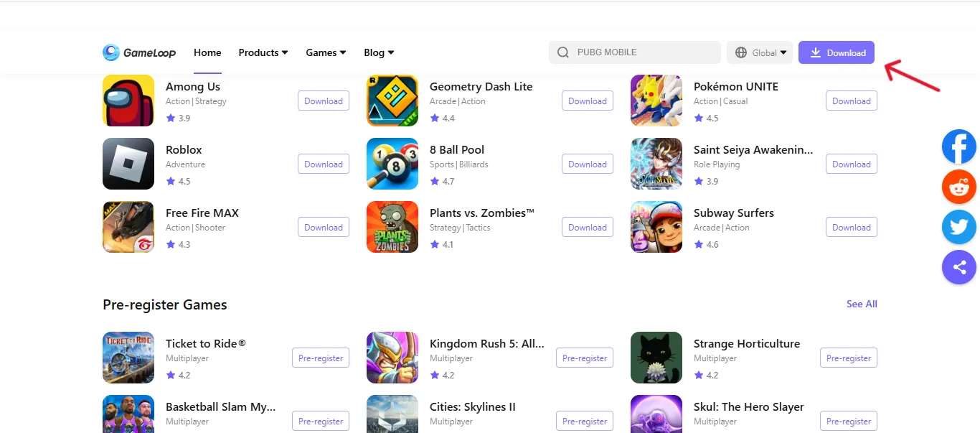Viewport: 980px width, 433px height.
Task: Open the Blog menu
Action: (x=379, y=52)
